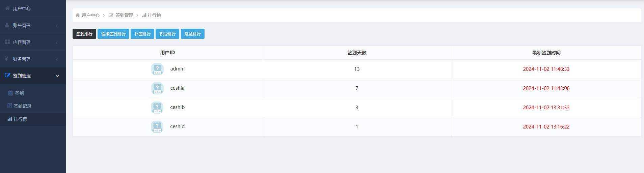Expand the 账号管理 menu arrow
Viewport: 644px width, 173px height.
(x=57, y=26)
